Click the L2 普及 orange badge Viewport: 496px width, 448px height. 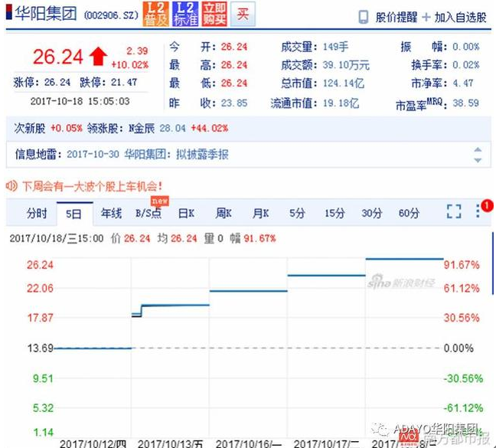click(155, 14)
